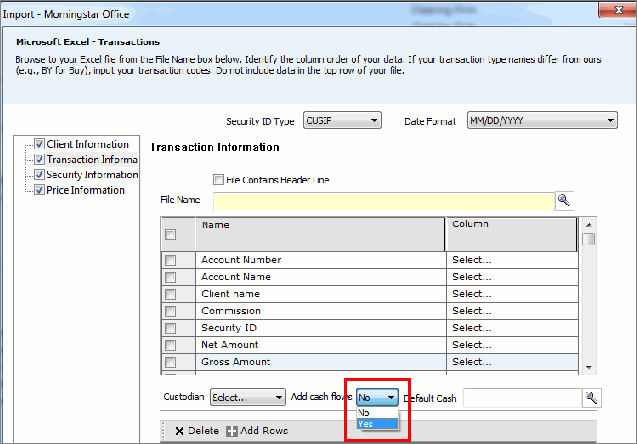The image size is (637, 444).
Task: Toggle the select-all checkbox in table header
Action: (x=171, y=235)
